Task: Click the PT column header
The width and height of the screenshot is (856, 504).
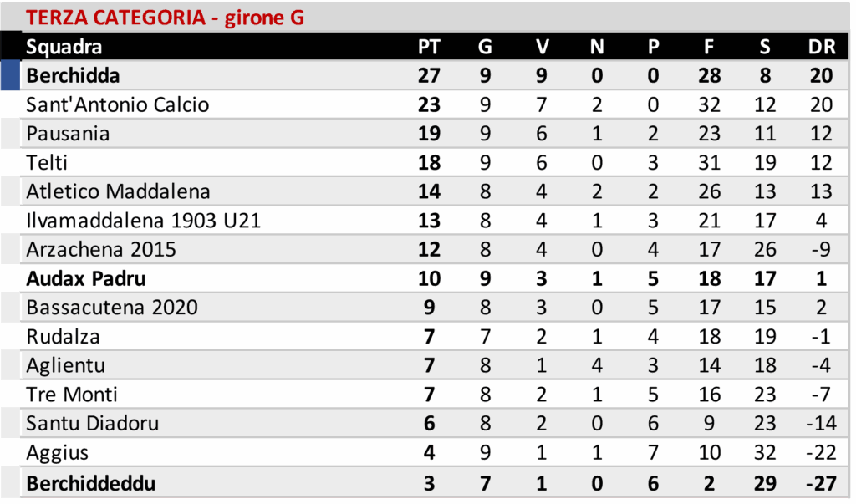Action: (x=429, y=47)
